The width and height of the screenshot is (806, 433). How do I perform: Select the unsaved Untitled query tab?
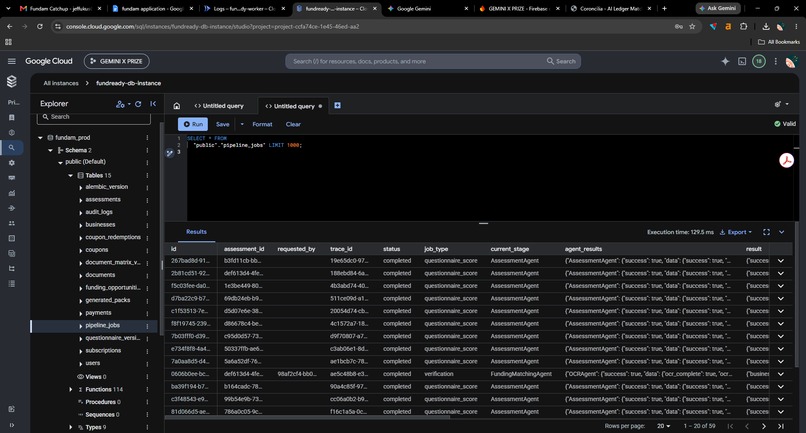tap(294, 106)
